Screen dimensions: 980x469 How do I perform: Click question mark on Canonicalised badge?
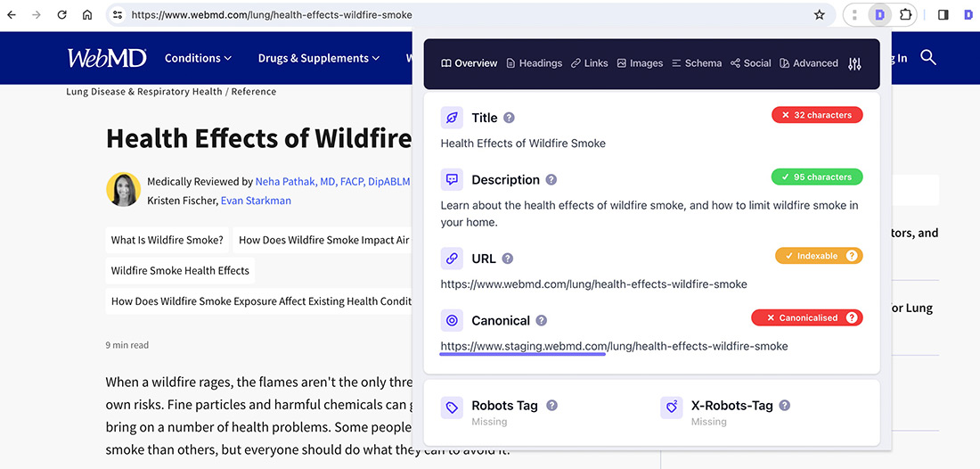coord(851,317)
